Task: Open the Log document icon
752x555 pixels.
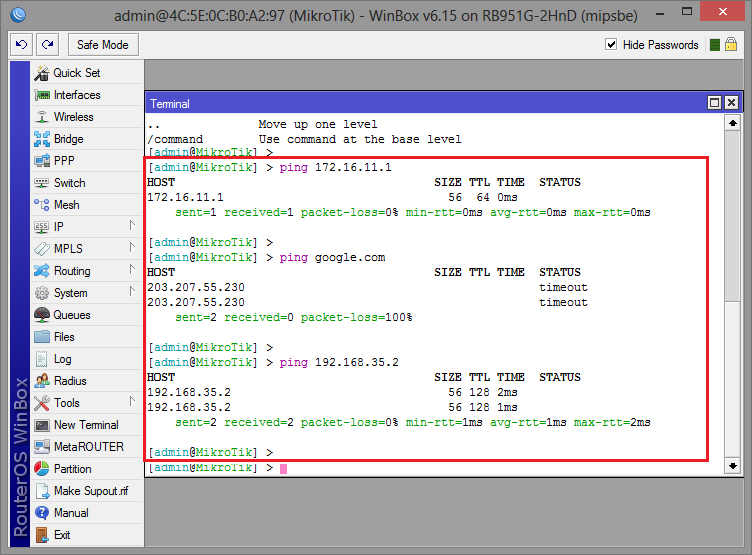Action: (42, 359)
